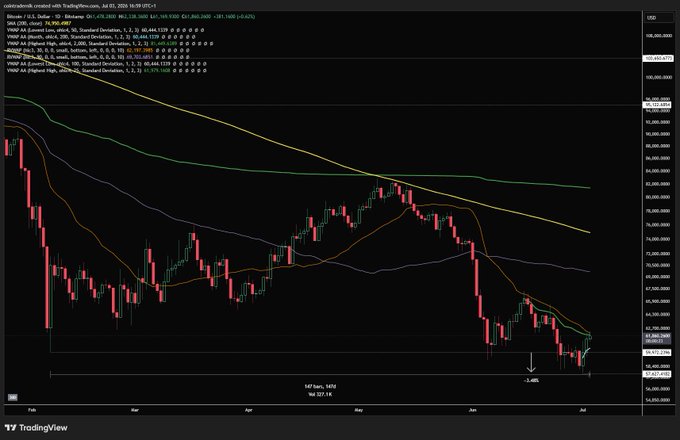Click the Apr label on time axis

[248, 410]
